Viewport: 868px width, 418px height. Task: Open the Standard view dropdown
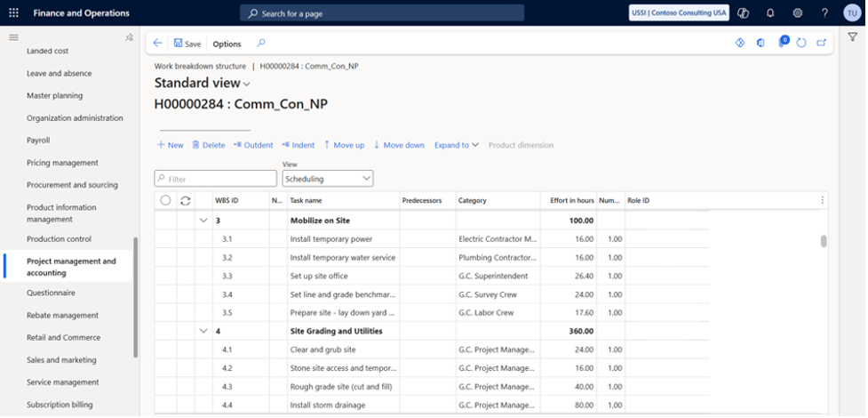tap(202, 84)
